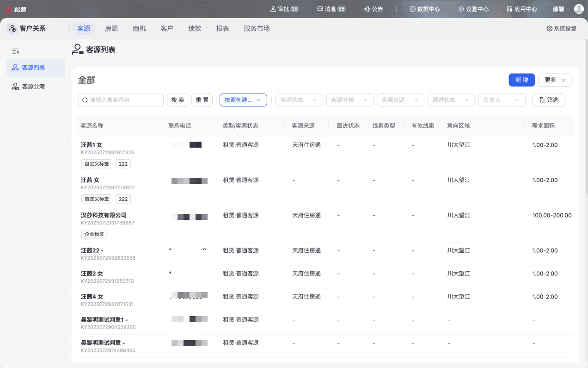Click the blue 新增 button

[521, 80]
